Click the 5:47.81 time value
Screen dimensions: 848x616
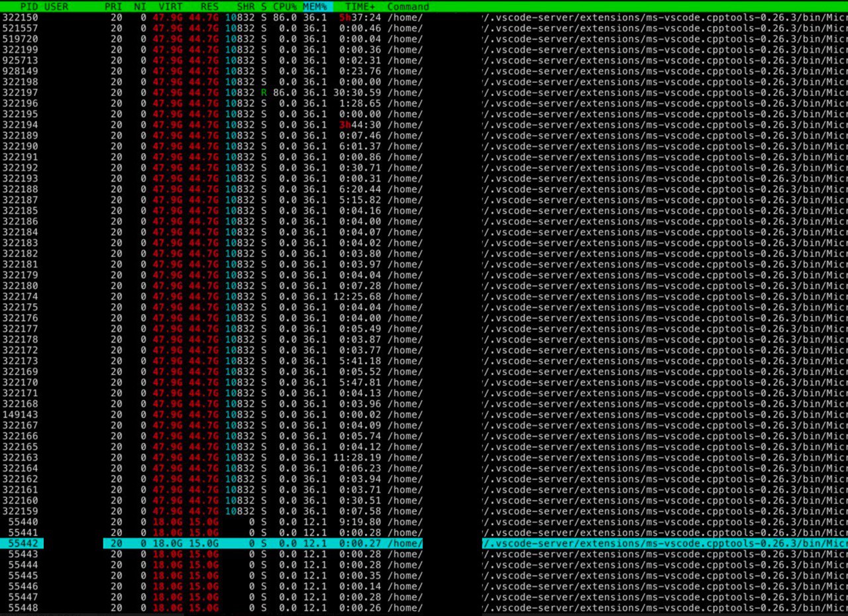(x=361, y=382)
